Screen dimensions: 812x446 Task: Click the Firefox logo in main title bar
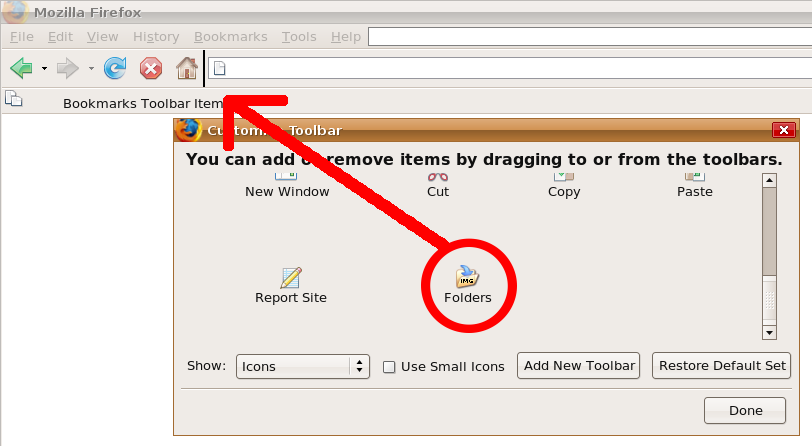14,12
